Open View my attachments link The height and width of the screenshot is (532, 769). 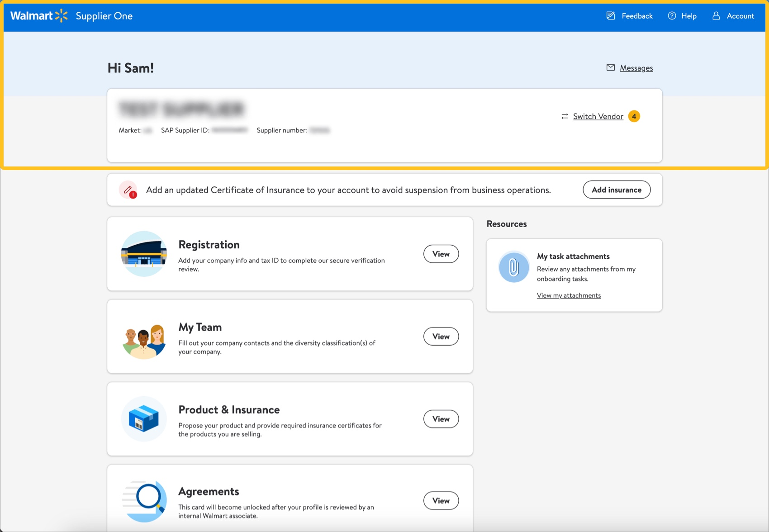[x=569, y=295]
